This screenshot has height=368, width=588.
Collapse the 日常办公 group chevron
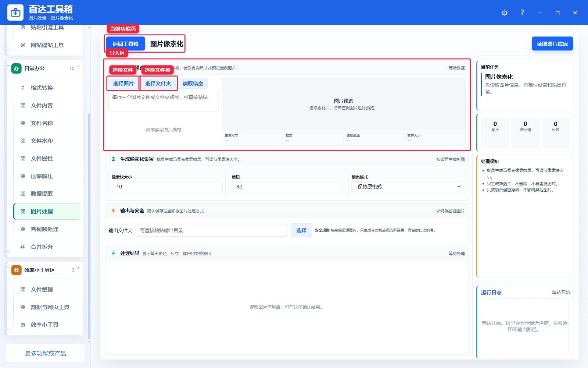coord(78,68)
